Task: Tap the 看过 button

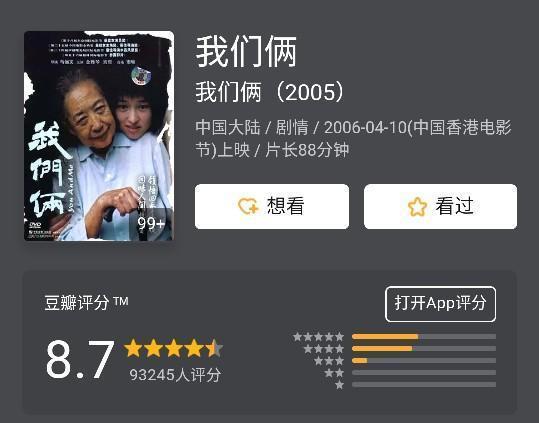Action: 440,206
